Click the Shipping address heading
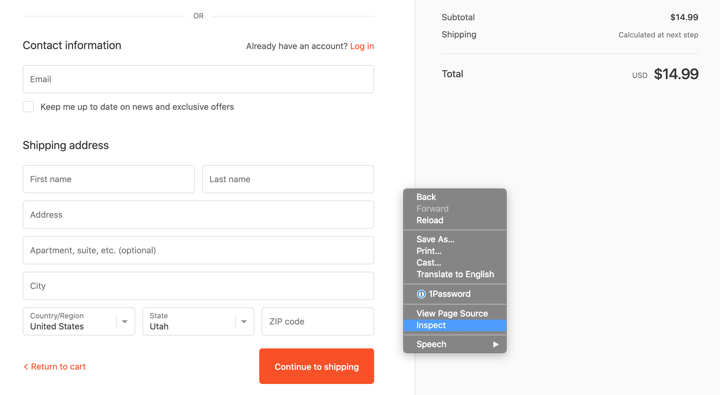Screen dimensions: 720x395 (66, 145)
